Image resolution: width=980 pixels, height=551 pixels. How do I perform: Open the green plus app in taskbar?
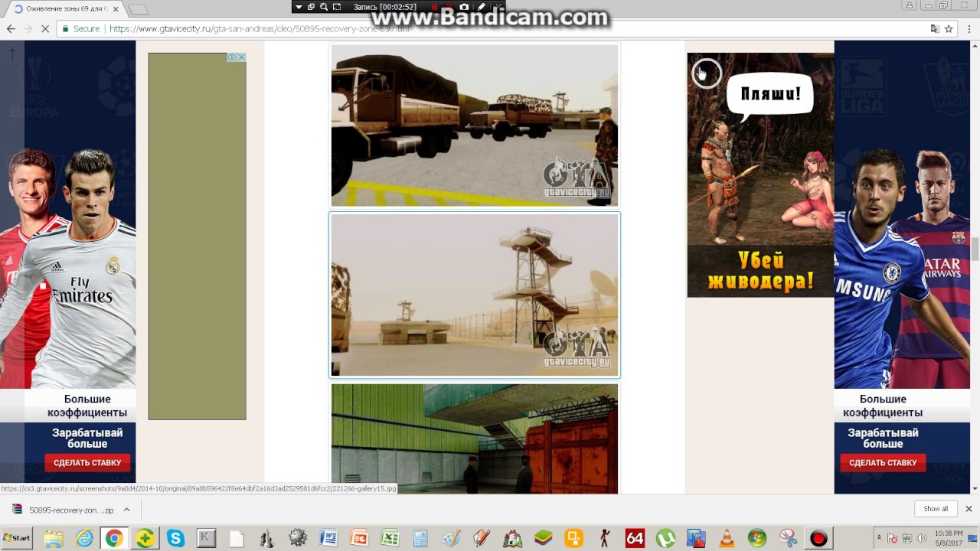click(x=145, y=538)
